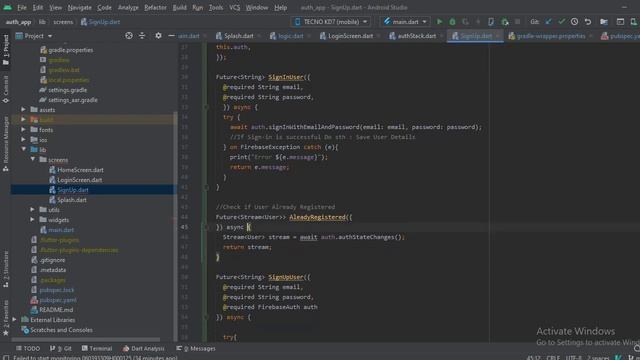Open the main.dart run configuration dropdown

pyautogui.click(x=405, y=22)
